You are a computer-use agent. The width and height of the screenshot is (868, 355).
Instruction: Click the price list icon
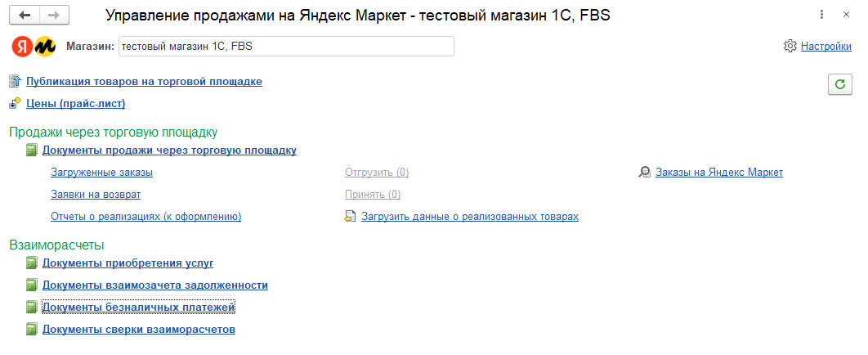coord(15,103)
